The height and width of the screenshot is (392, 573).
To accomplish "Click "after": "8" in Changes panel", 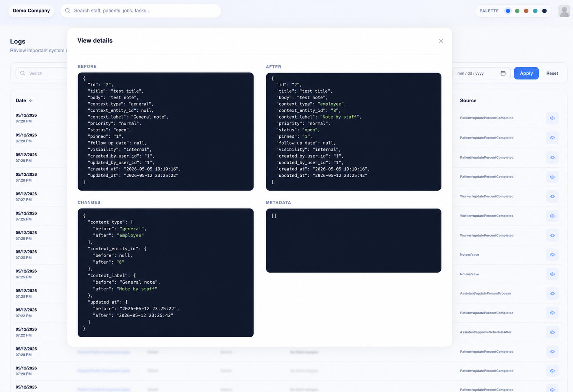I will click(x=108, y=262).
